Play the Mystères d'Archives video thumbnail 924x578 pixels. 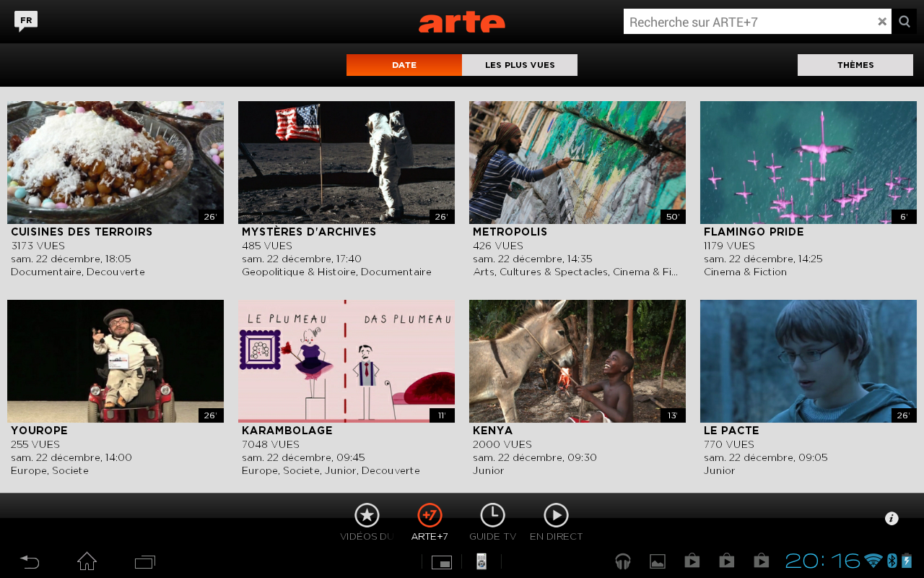pyautogui.click(x=346, y=163)
